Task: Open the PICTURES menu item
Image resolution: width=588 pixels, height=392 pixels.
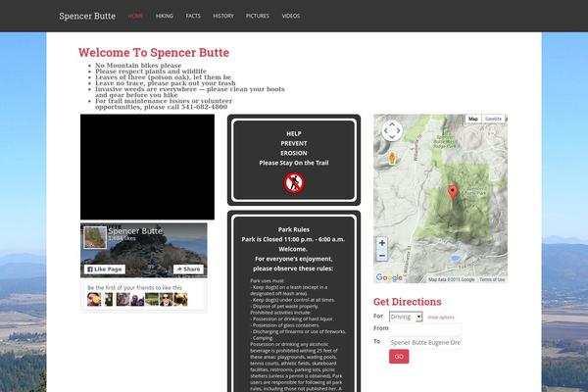Action: [257, 16]
